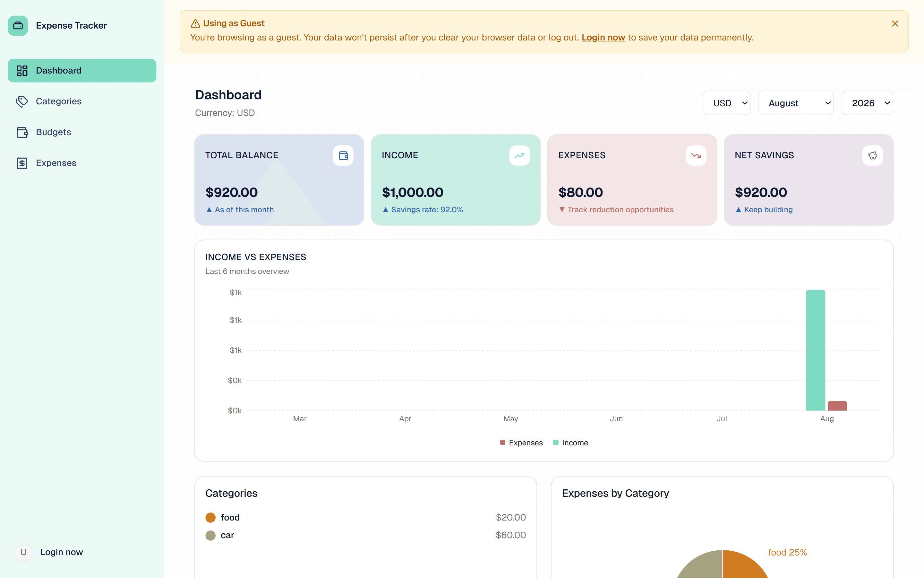Open the USD currency dropdown
This screenshot has width=924, height=578.
(727, 103)
